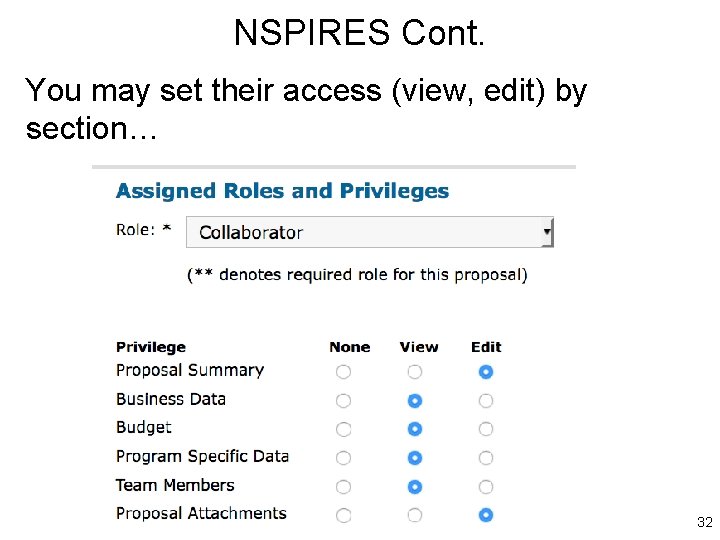Screen dimensions: 720x540
Task: Open the Role dropdown showing Collaborator
Action: tap(368, 232)
